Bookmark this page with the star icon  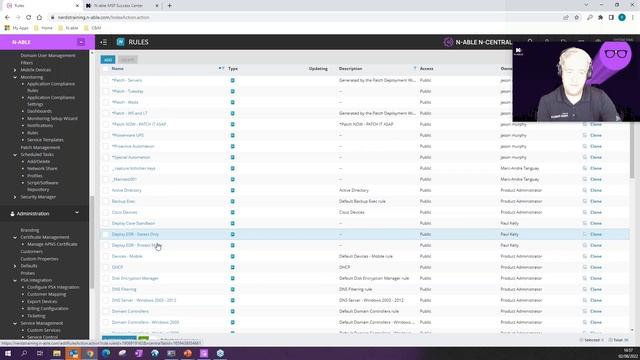pos(577,18)
